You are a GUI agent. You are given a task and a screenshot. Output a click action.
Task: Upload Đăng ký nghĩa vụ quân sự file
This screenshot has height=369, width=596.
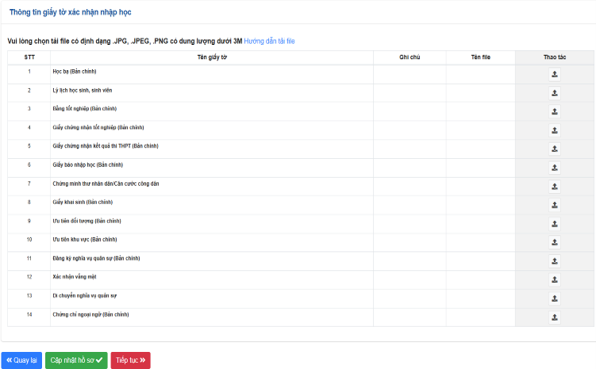click(555, 261)
